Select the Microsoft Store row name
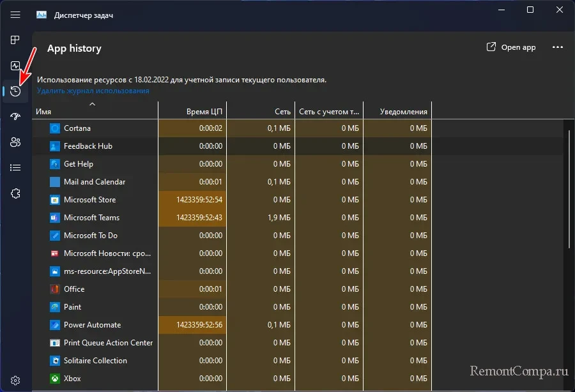The image size is (575, 392). [x=90, y=200]
